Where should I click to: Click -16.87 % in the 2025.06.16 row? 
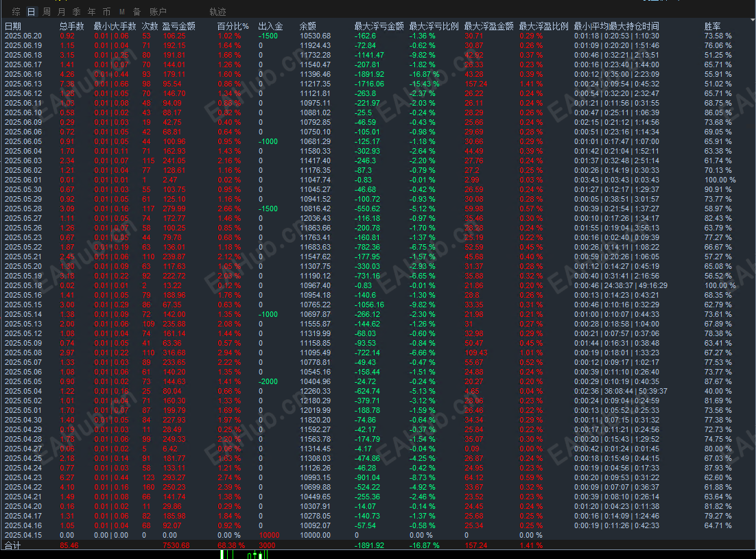(424, 74)
